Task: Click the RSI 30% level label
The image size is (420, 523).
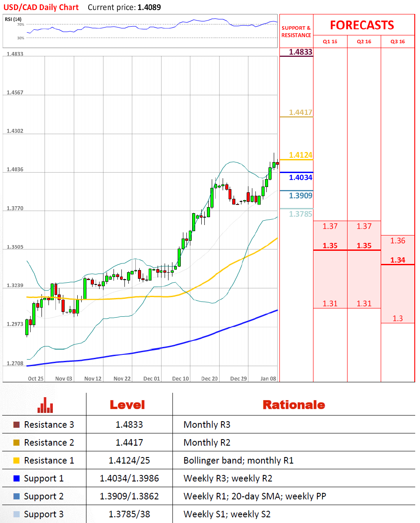Action: pyautogui.click(x=21, y=38)
